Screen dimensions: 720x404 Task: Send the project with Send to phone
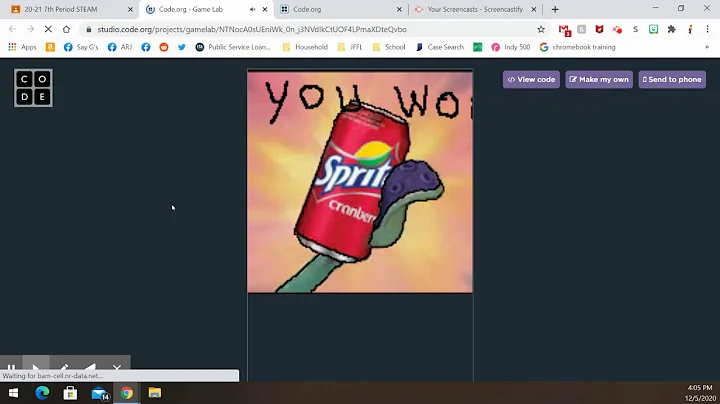(672, 79)
